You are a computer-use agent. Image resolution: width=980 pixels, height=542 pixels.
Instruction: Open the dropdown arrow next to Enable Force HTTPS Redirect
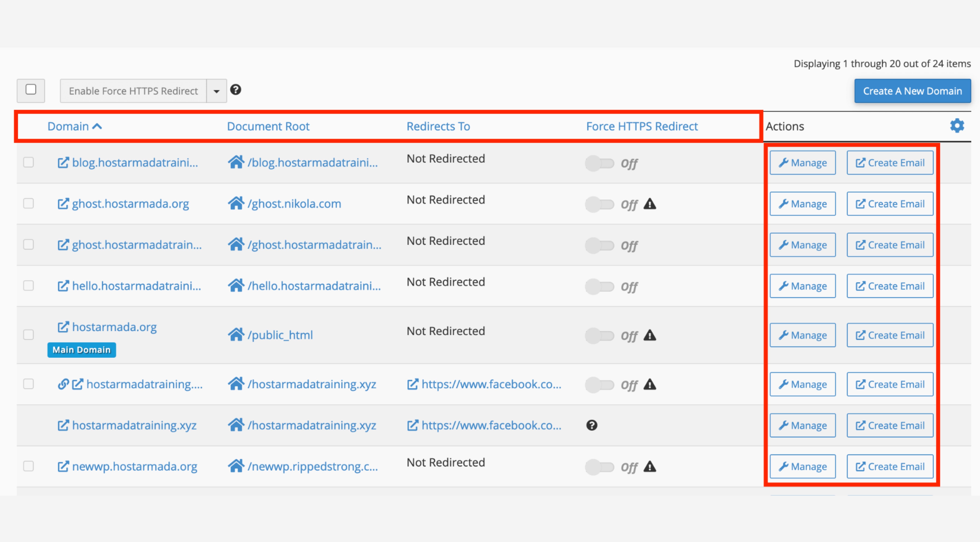217,91
